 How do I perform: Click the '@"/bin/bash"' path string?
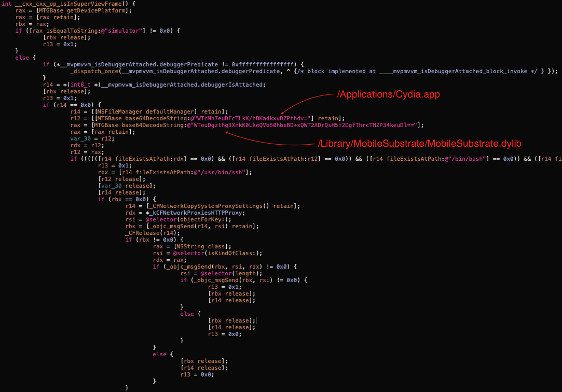tap(467, 159)
